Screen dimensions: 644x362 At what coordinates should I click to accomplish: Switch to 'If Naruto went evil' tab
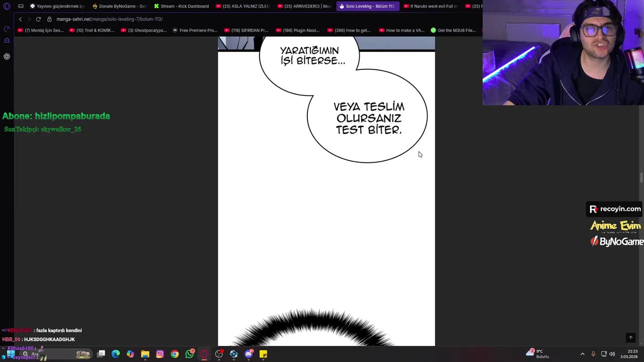tap(430, 6)
